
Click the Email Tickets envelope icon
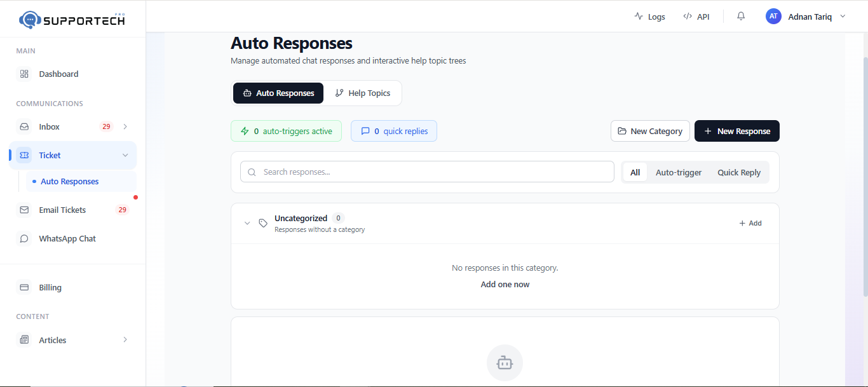24,210
